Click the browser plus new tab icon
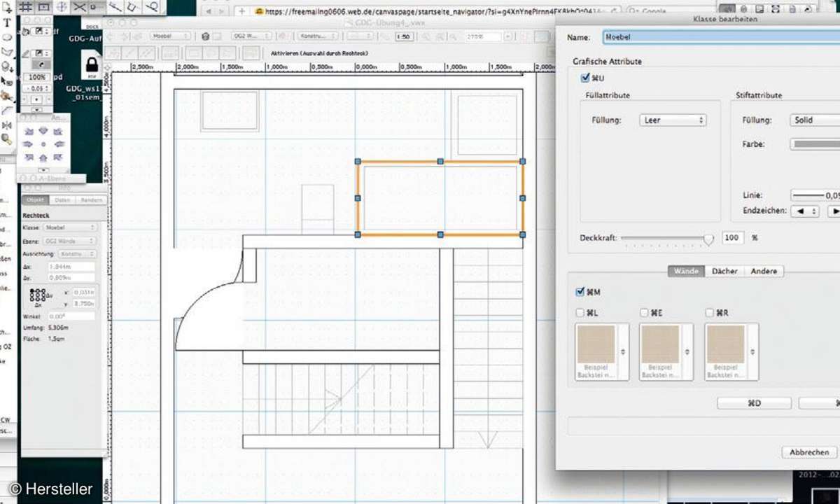The width and height of the screenshot is (840, 504). pos(242,11)
